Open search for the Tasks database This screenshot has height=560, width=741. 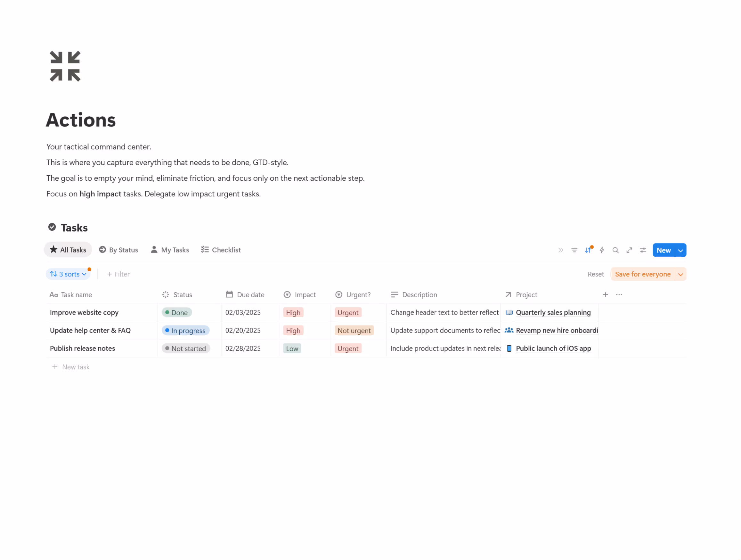[x=616, y=250]
